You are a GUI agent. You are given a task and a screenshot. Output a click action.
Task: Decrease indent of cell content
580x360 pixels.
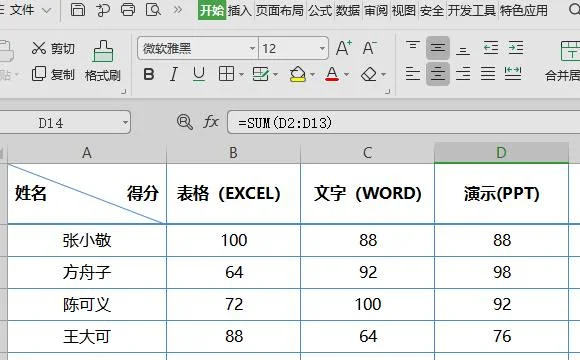coord(491,48)
